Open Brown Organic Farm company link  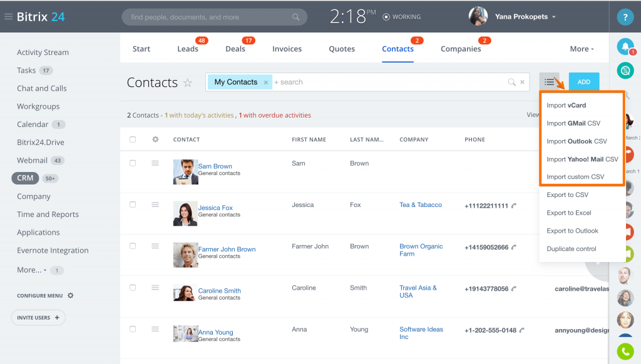pyautogui.click(x=421, y=250)
